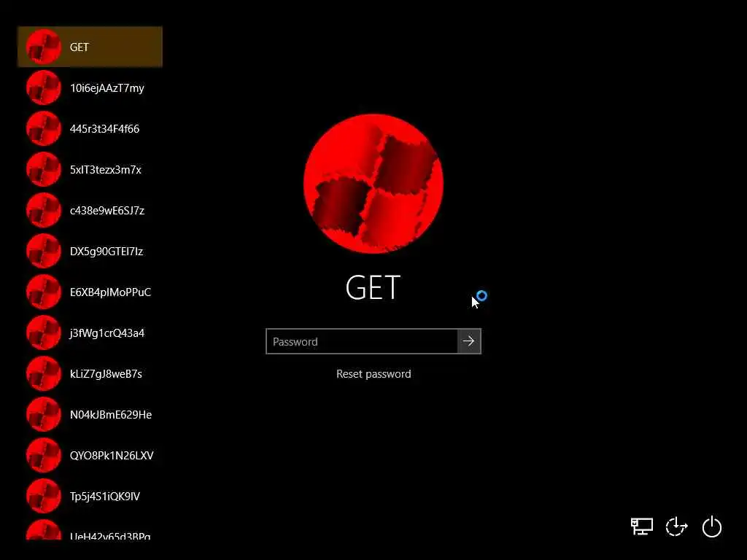Switch to user QYO8Pk1N26LXV name
The width and height of the screenshot is (747, 560).
[112, 455]
